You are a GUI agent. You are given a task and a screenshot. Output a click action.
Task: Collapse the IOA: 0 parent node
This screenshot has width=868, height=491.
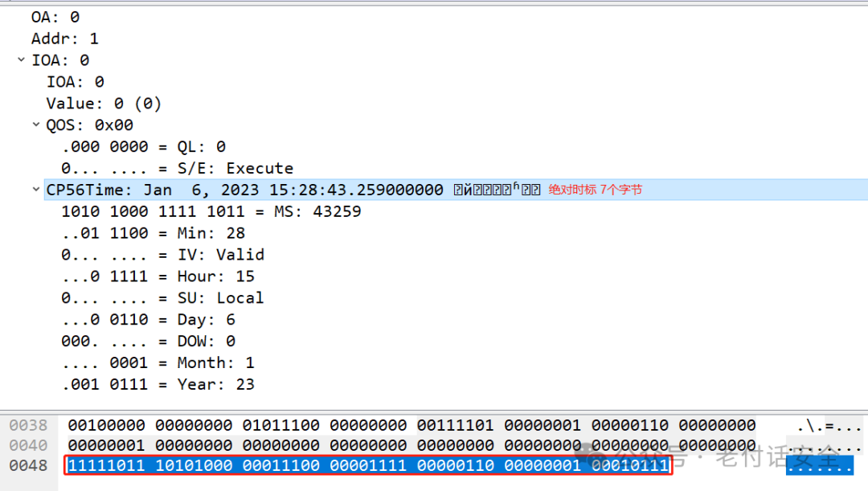pos(21,59)
